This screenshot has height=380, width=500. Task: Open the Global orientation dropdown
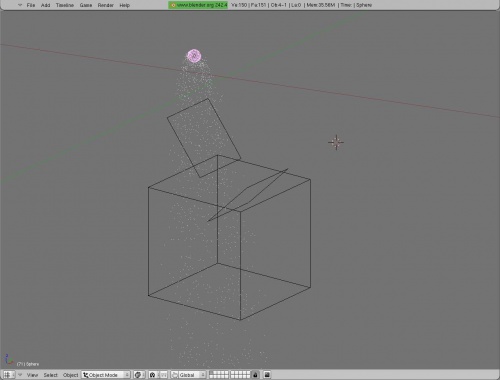[x=192, y=375]
